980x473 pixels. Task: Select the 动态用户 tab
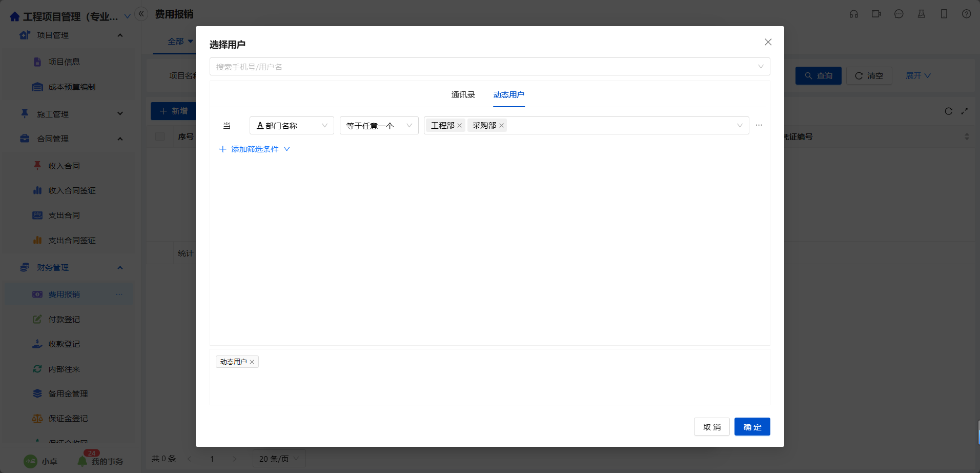pos(508,95)
